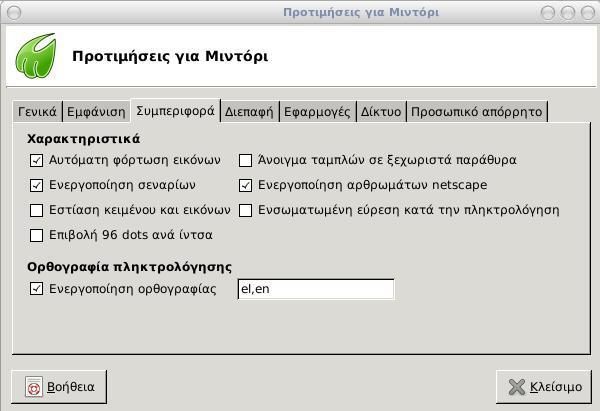
Task: Toggle Ενεργοποίηση αρθρωμάτων netscape checkbox
Action: coord(246,185)
